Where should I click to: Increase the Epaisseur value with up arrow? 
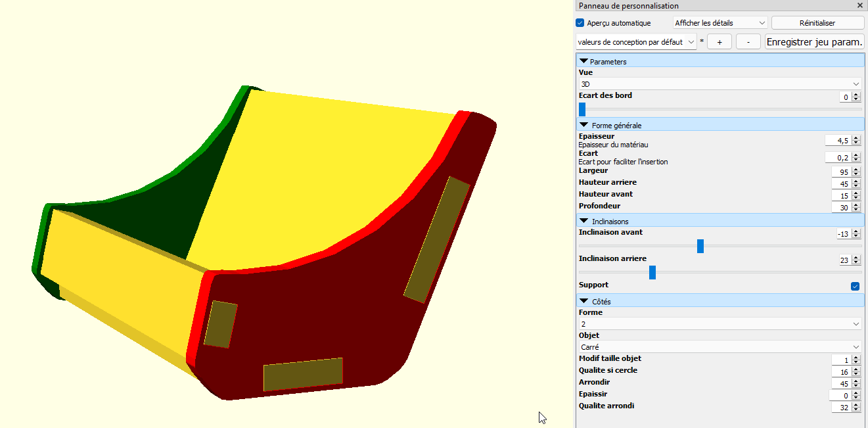[856, 138]
